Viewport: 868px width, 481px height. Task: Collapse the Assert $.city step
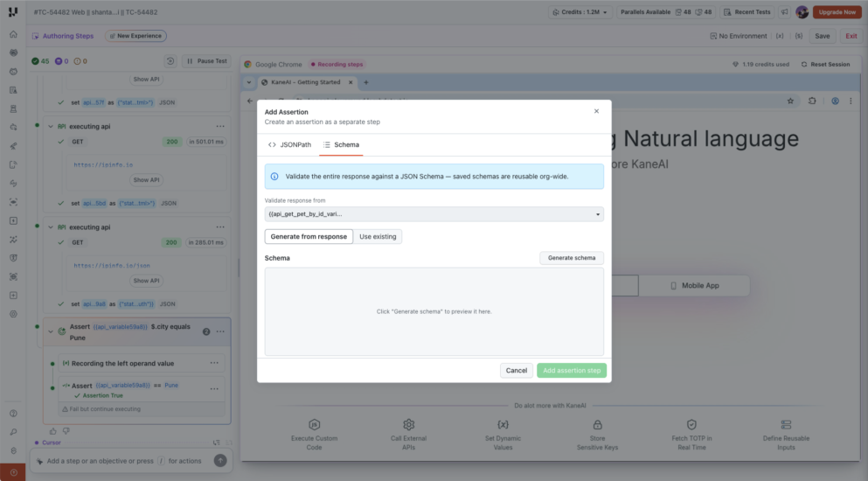[51, 331]
